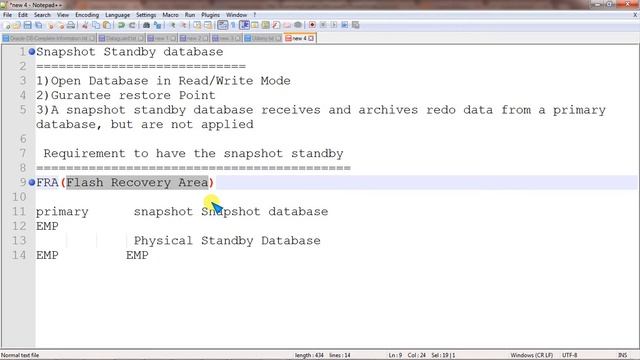The width and height of the screenshot is (640, 360).
Task: Click the Save All toolbar icon
Action: pyautogui.click(x=39, y=25)
